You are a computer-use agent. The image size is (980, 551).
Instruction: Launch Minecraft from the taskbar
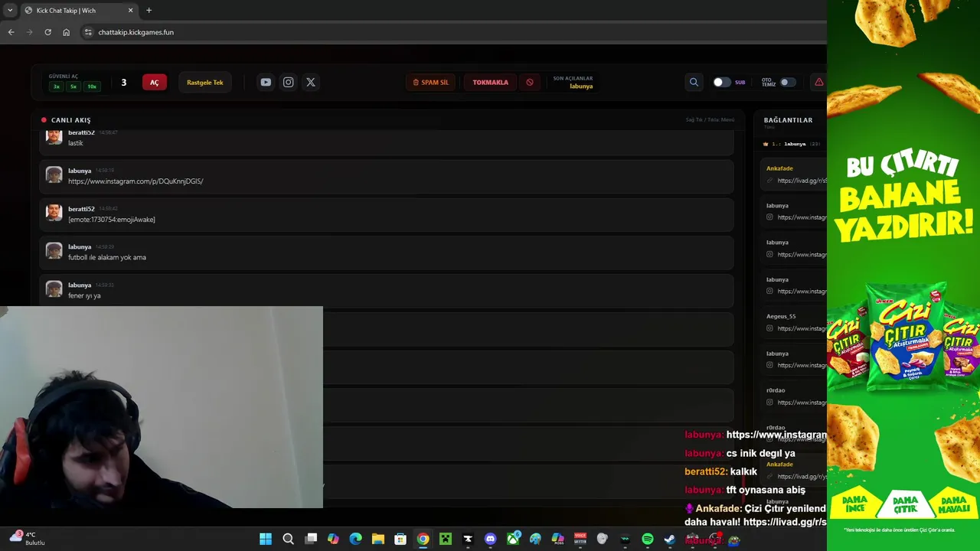tap(445, 539)
